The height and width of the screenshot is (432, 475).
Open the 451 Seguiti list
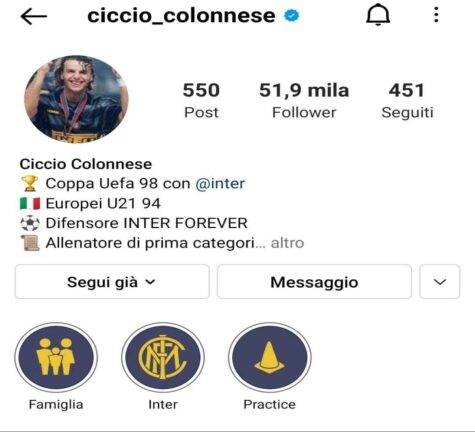(407, 100)
